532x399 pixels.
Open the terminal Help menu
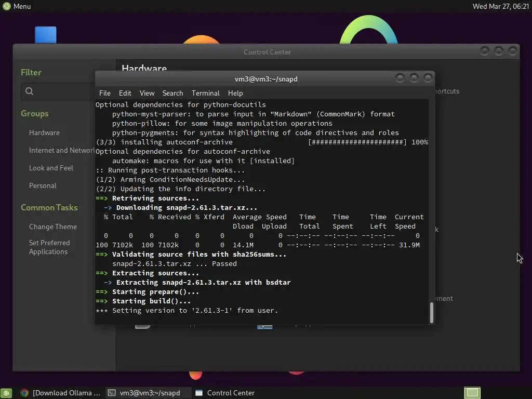coord(235,93)
